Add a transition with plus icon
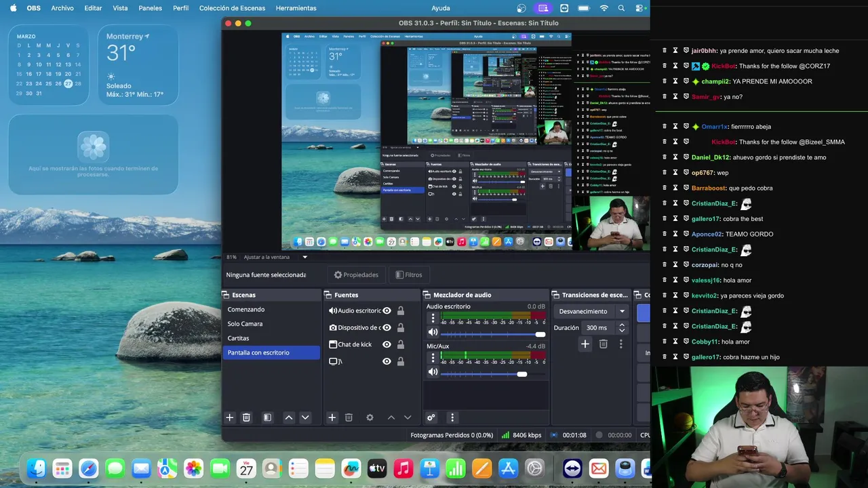 tap(585, 344)
